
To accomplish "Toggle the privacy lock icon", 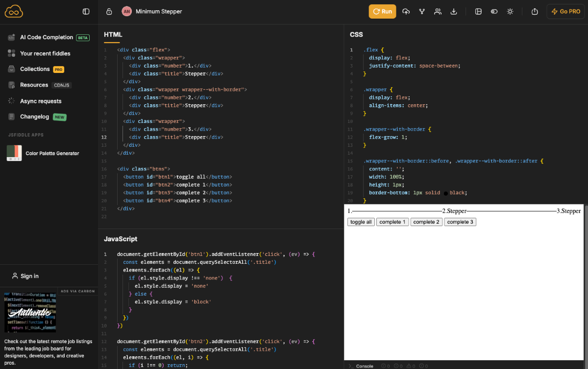I will (x=109, y=11).
